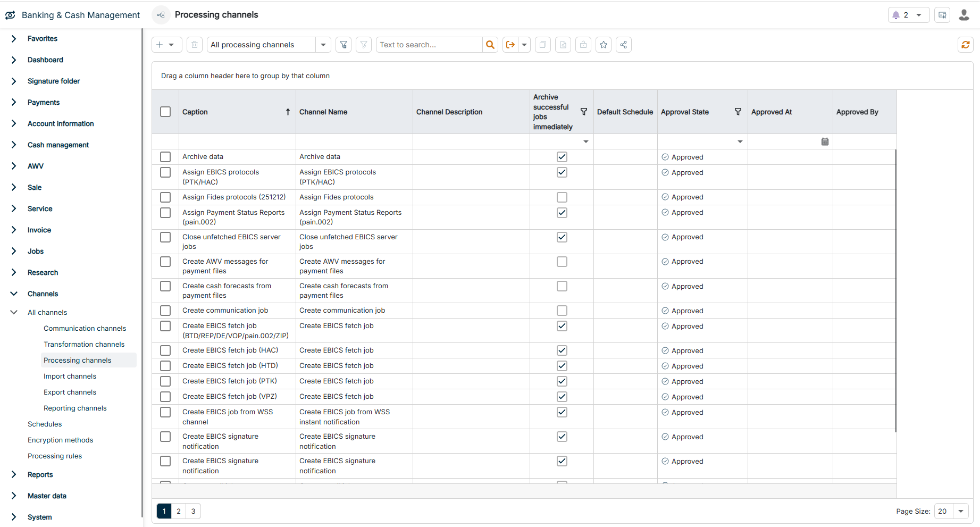Screen dimensions: 980x527
Task: Select row checkbox for Create EBICS fetch job (HAC)
Action: 165,350
